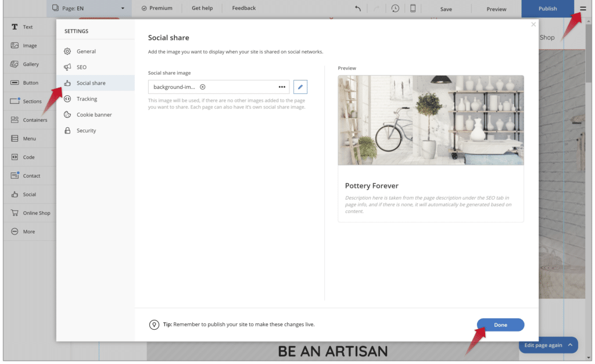
Task: Click the social share preview image
Action: coord(431,120)
